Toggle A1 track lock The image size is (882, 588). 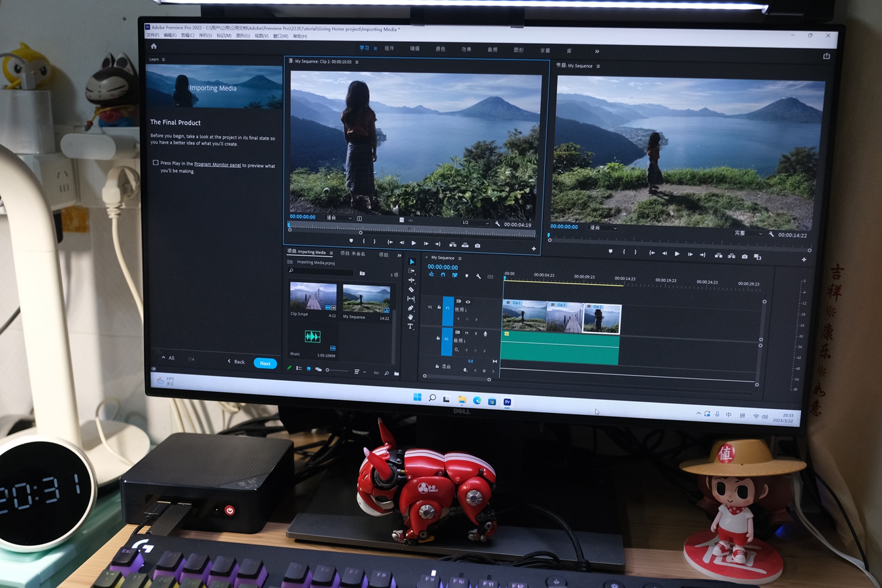click(438, 338)
